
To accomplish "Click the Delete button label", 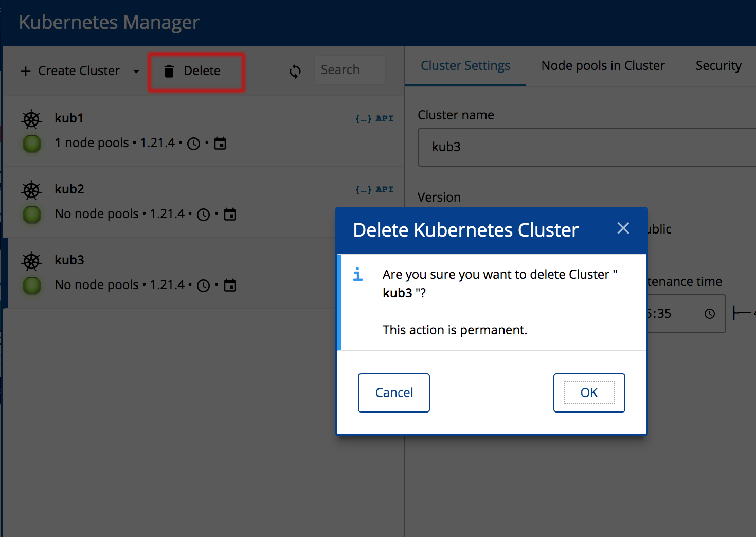I will pyautogui.click(x=202, y=71).
